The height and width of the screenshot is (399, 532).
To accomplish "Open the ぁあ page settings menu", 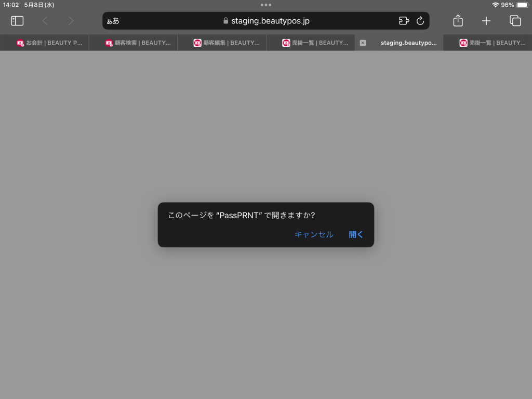I will (113, 21).
